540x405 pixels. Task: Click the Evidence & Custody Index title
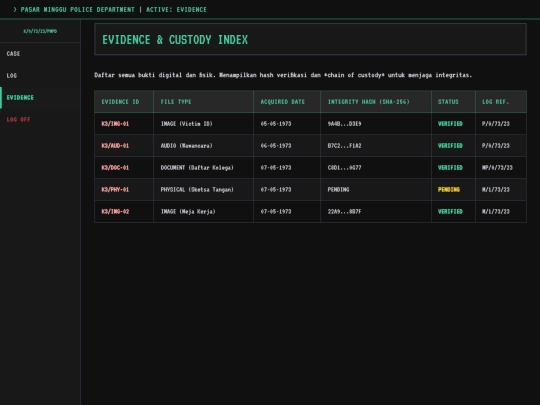175,40
